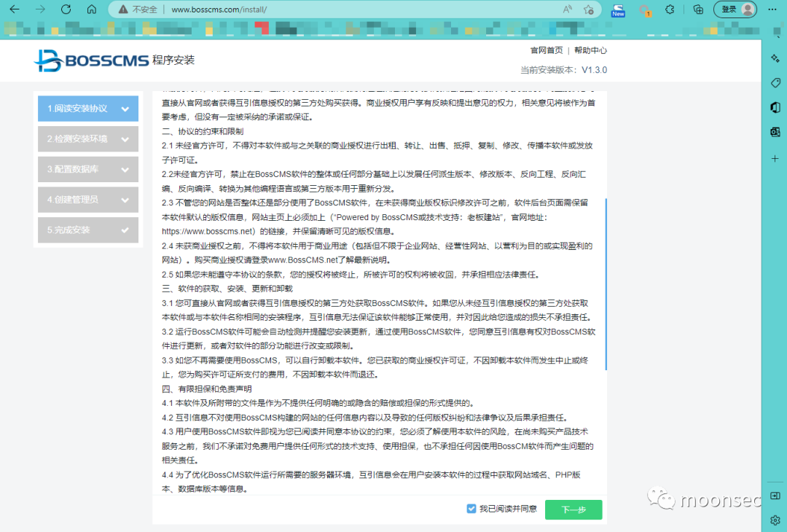Click chevron on 3.配置数据库 step
This screenshot has width=787, height=532.
tap(125, 170)
